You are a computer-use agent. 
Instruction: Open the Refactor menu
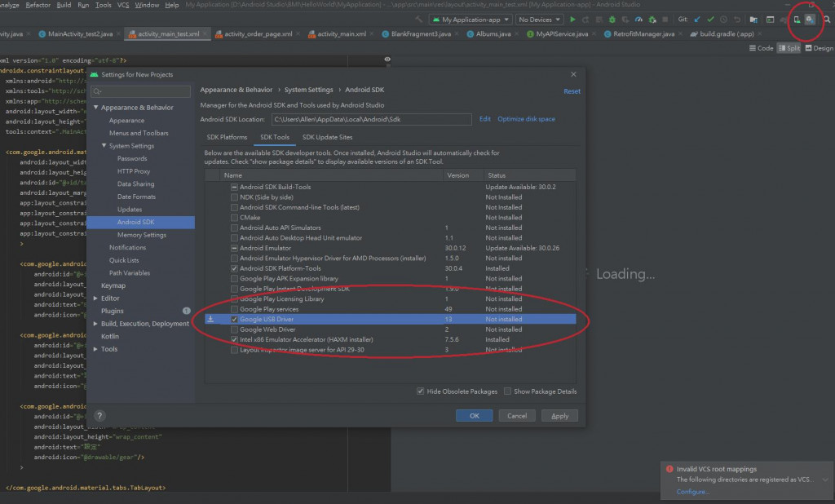click(38, 5)
